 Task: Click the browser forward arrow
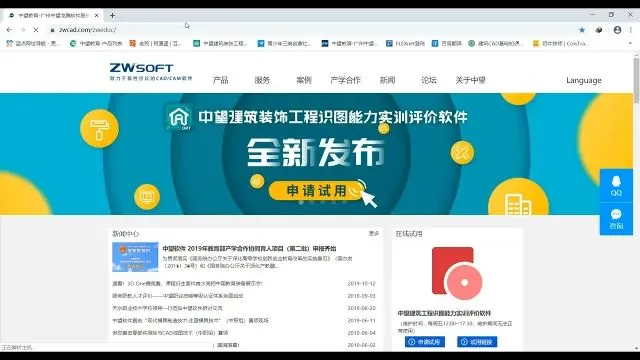(x=22, y=30)
